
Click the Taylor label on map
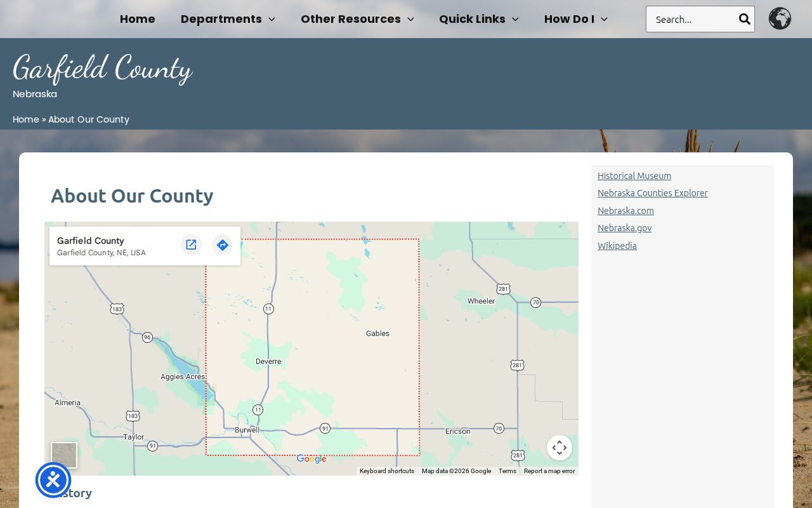click(x=134, y=437)
